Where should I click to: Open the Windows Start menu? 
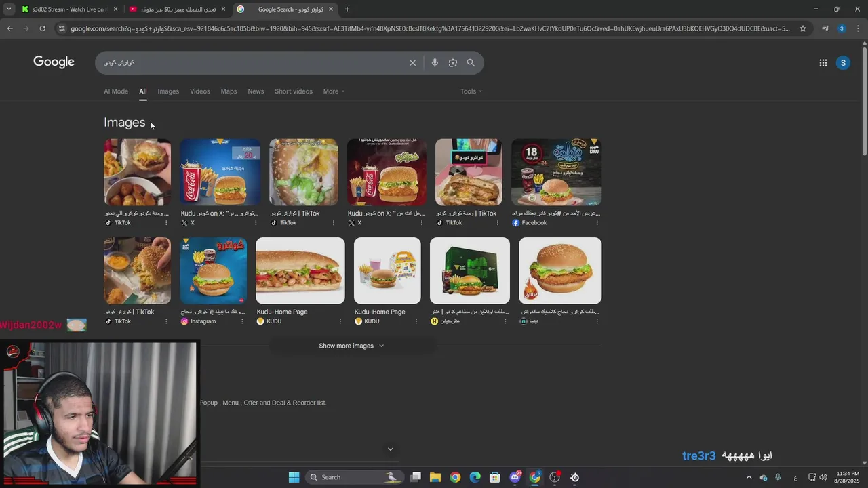click(294, 477)
